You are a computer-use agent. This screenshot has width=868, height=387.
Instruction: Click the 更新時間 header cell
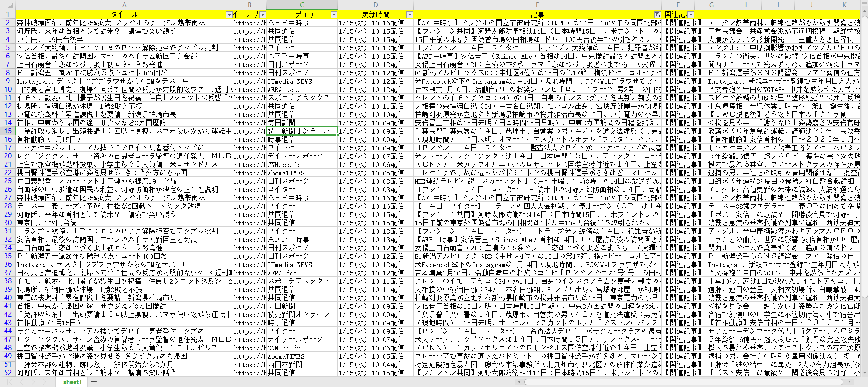point(375,14)
